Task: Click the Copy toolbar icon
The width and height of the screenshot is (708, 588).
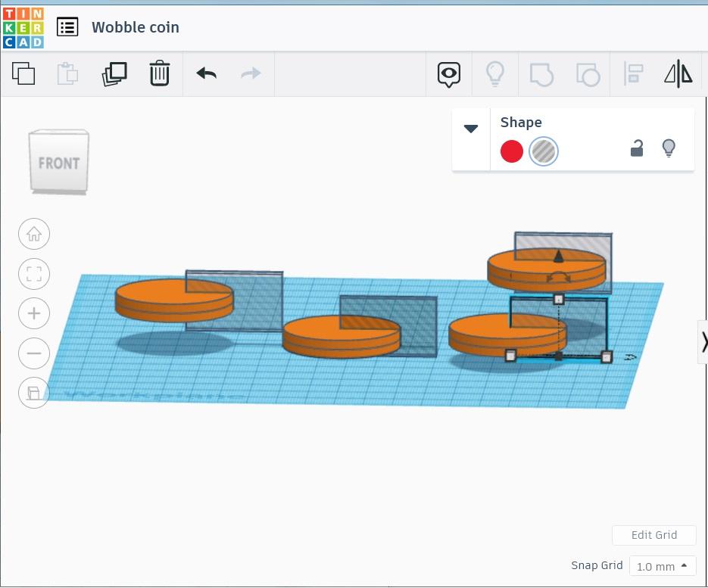Action: [23, 73]
